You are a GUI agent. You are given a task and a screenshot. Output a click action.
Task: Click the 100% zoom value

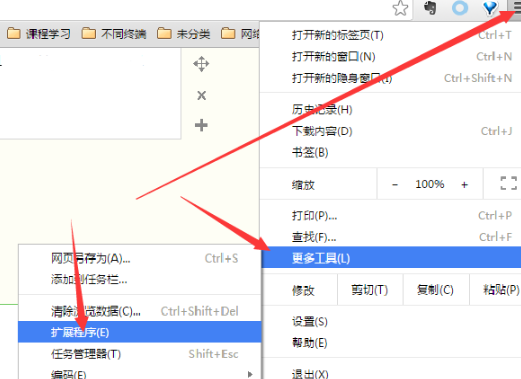430,184
